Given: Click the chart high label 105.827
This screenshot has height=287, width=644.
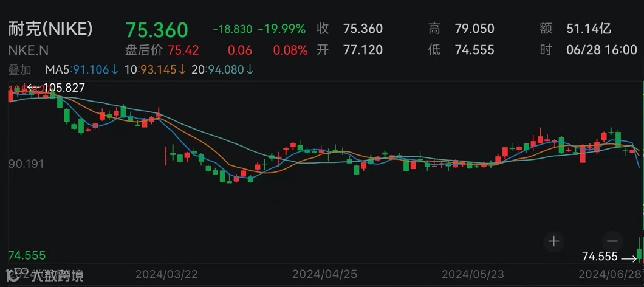Looking at the screenshot, I should coord(63,88).
